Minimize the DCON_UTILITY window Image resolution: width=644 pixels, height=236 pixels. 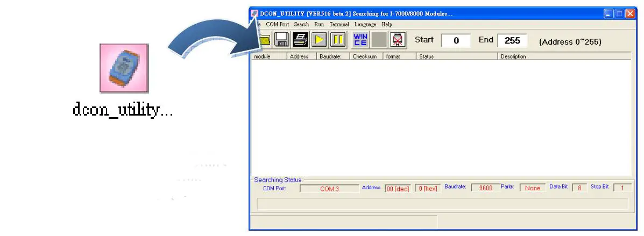608,13
